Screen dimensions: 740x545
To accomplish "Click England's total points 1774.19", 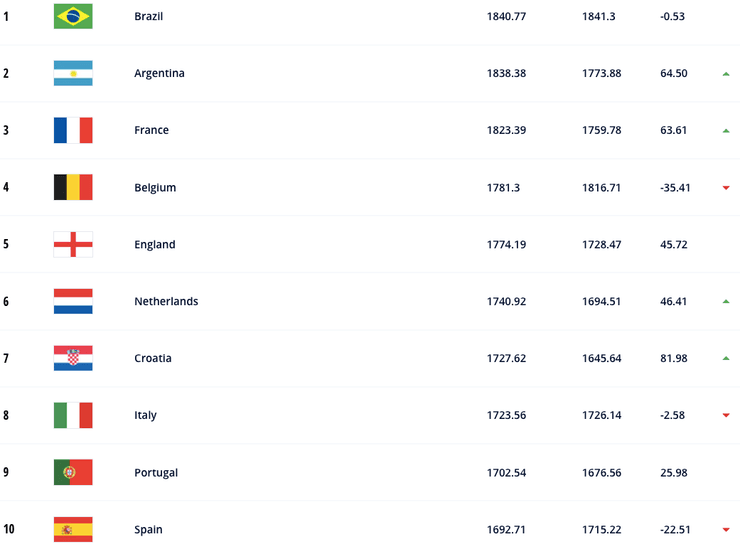I will pos(507,245).
